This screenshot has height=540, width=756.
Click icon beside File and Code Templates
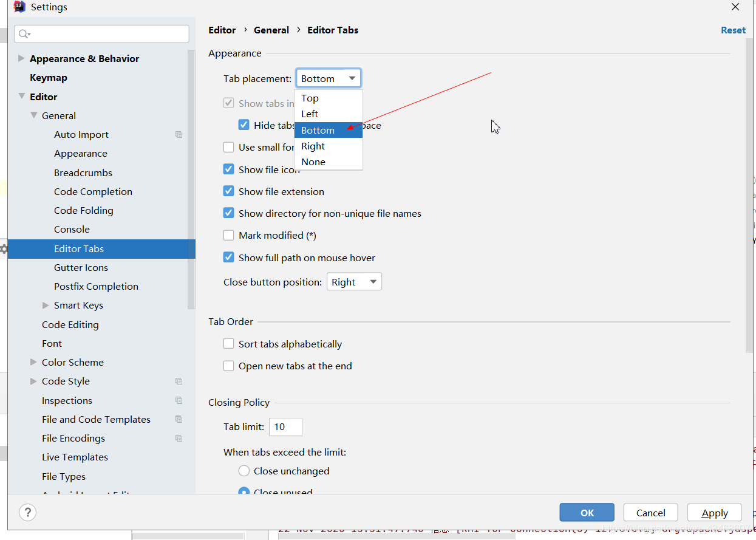(179, 419)
